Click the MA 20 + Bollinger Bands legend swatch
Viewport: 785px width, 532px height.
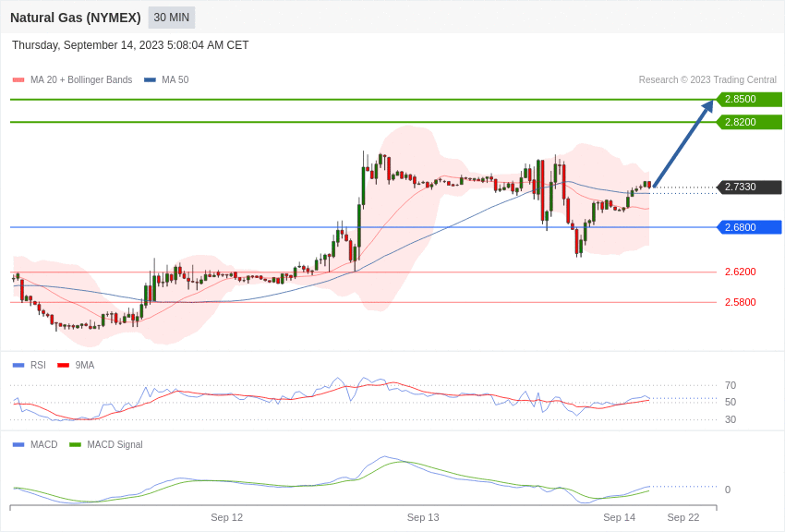[18, 80]
